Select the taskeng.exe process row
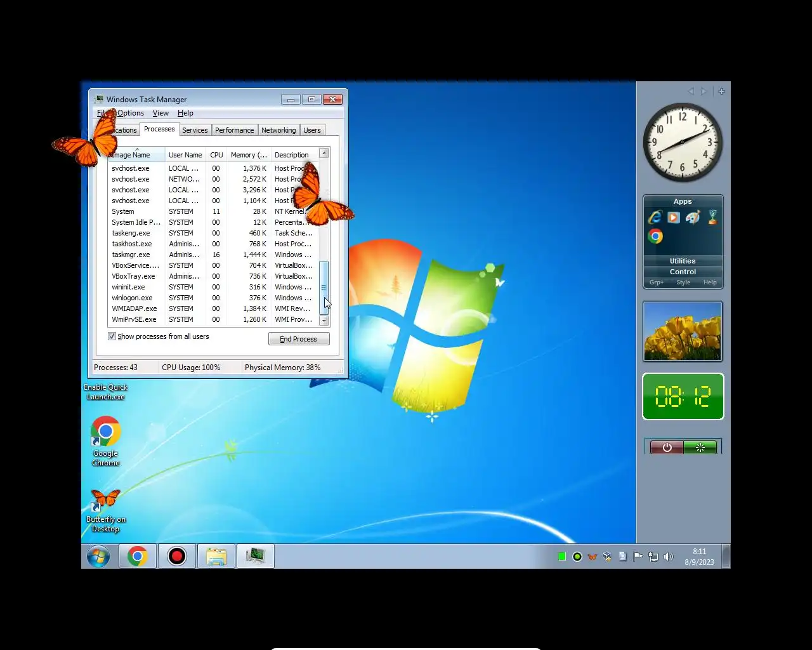The width and height of the screenshot is (812, 650). (x=213, y=233)
